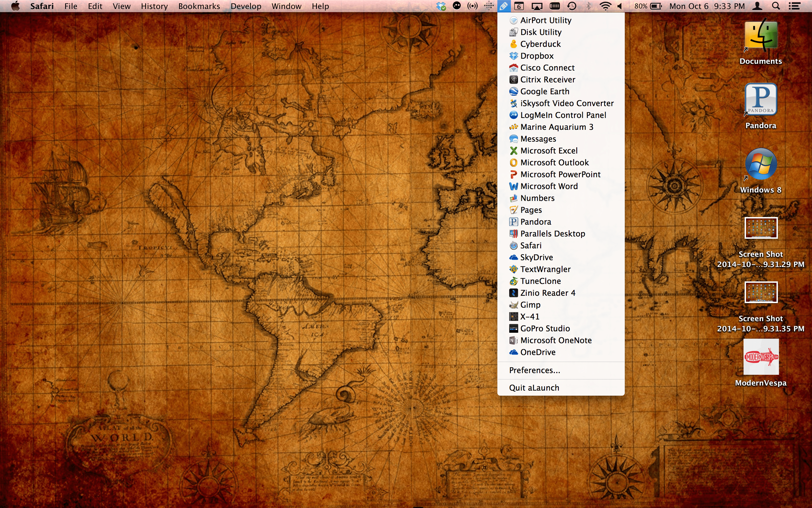Click the Dropbox status icon in menu bar

[441, 6]
